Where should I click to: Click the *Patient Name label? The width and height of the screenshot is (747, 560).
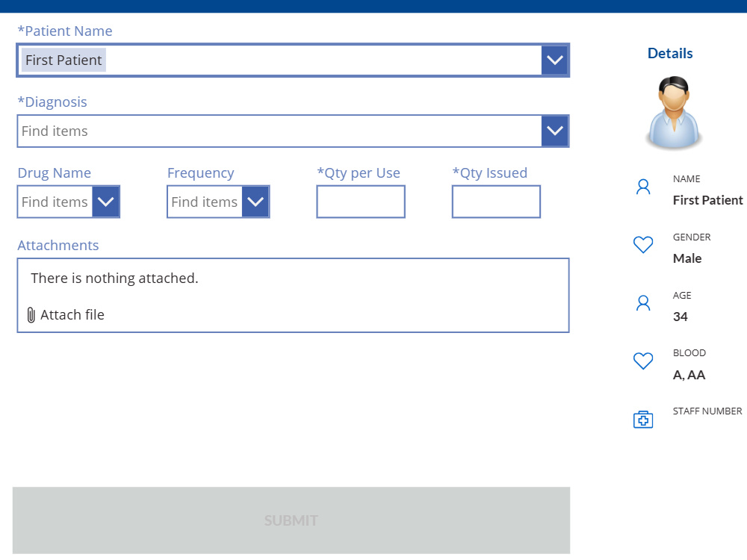(x=65, y=31)
